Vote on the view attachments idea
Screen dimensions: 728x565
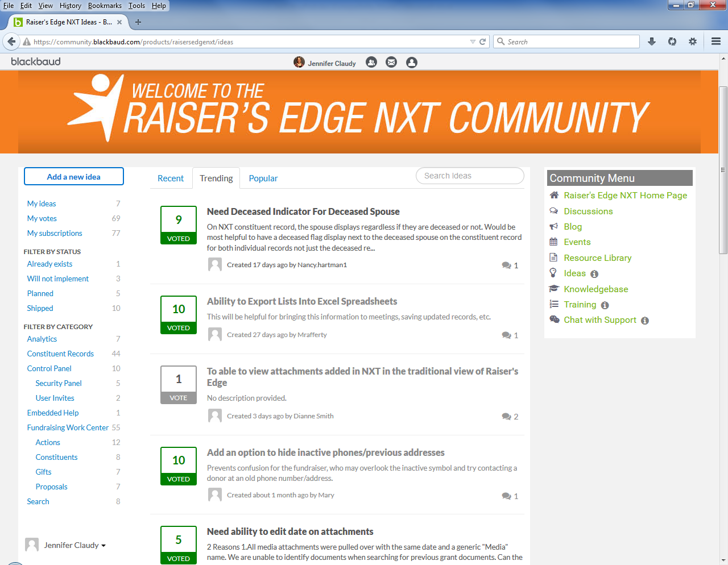point(179,385)
